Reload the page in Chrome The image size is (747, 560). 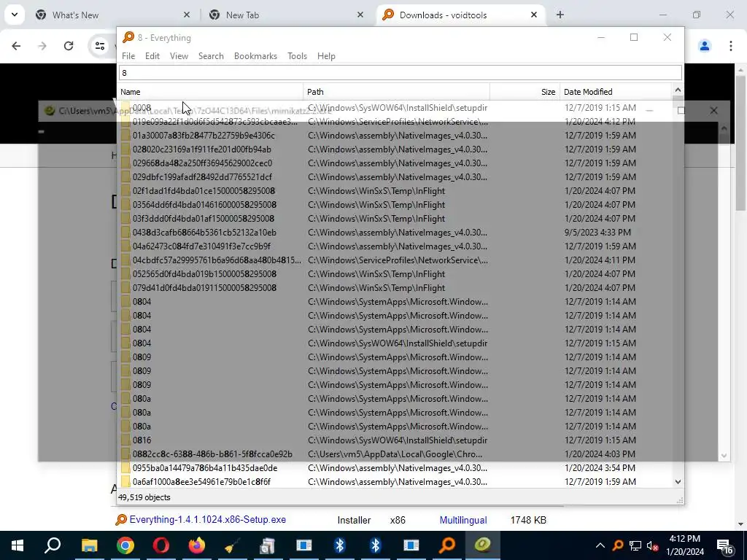point(69,46)
